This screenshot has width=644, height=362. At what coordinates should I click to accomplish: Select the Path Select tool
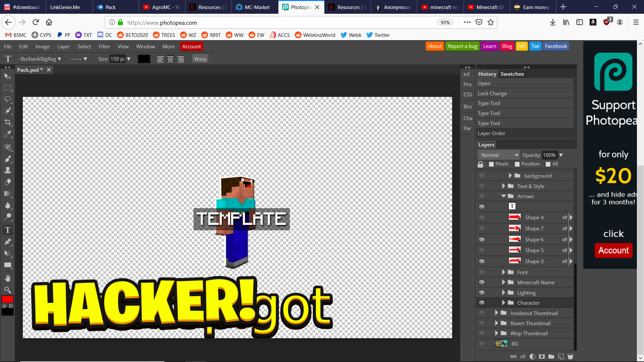(8, 253)
